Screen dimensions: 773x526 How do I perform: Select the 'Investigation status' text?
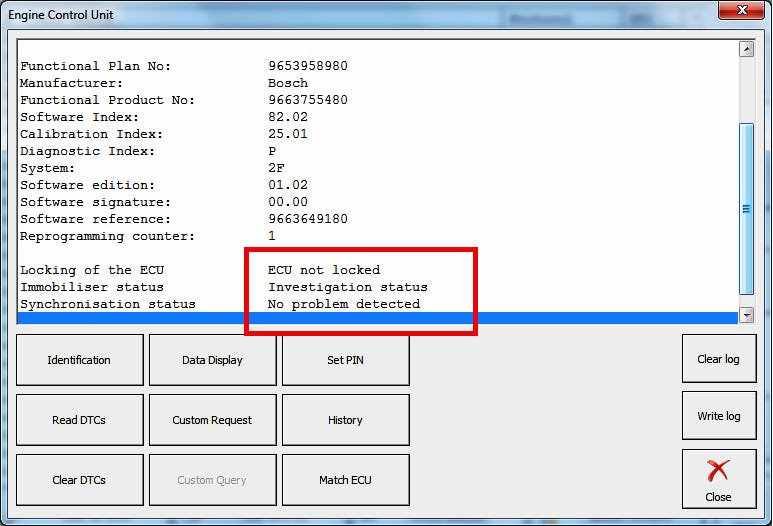348,287
